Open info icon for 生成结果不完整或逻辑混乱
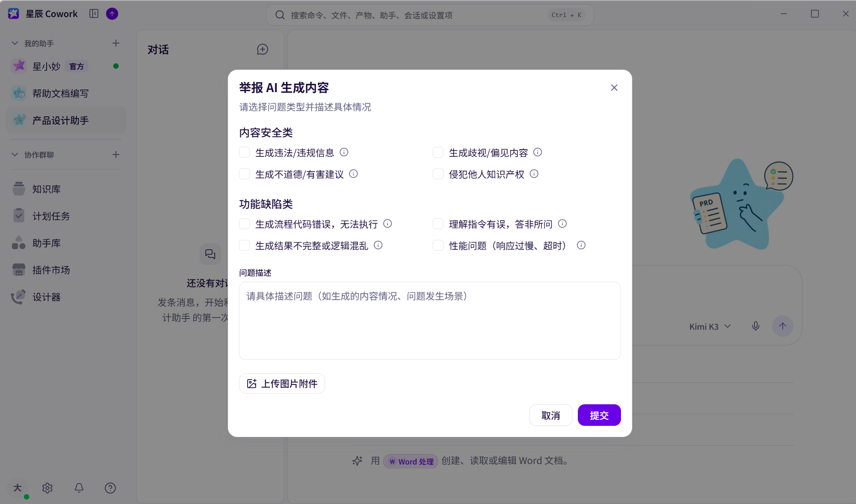856x504 pixels. 378,245
